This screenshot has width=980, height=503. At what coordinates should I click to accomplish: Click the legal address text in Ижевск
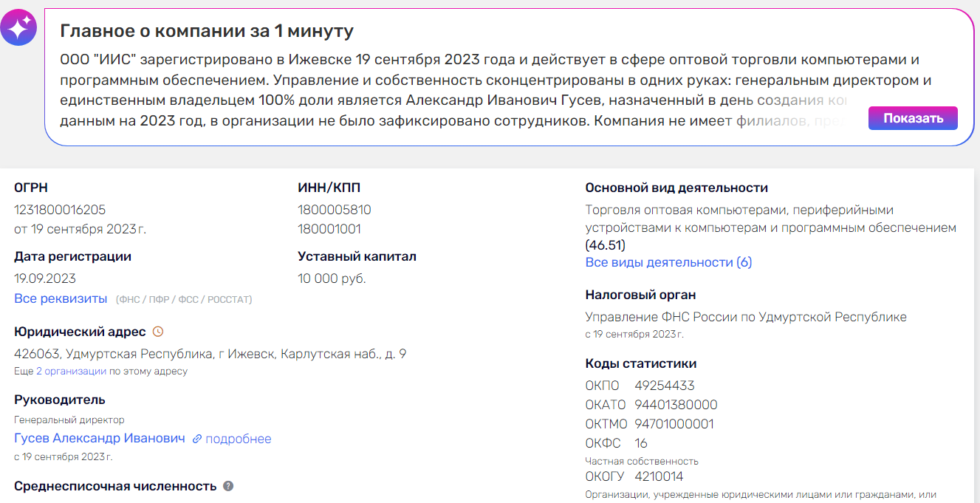coord(210,354)
